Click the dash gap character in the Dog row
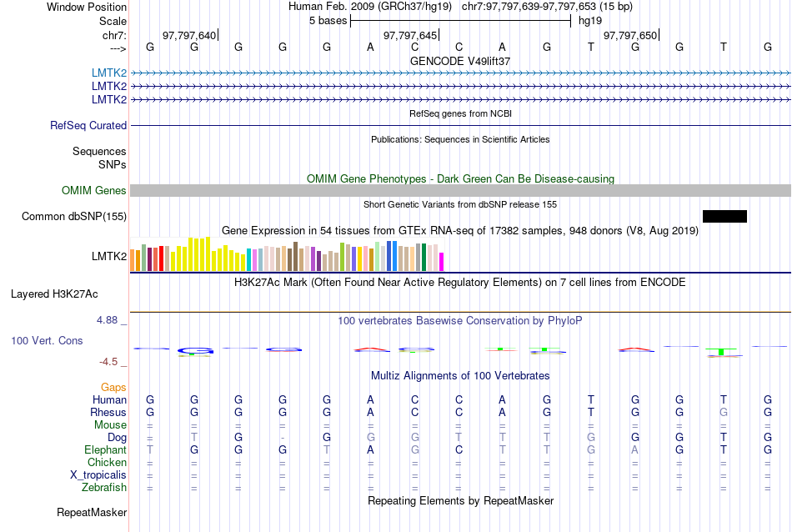Viewport: 792px width, 532px height. 283,438
